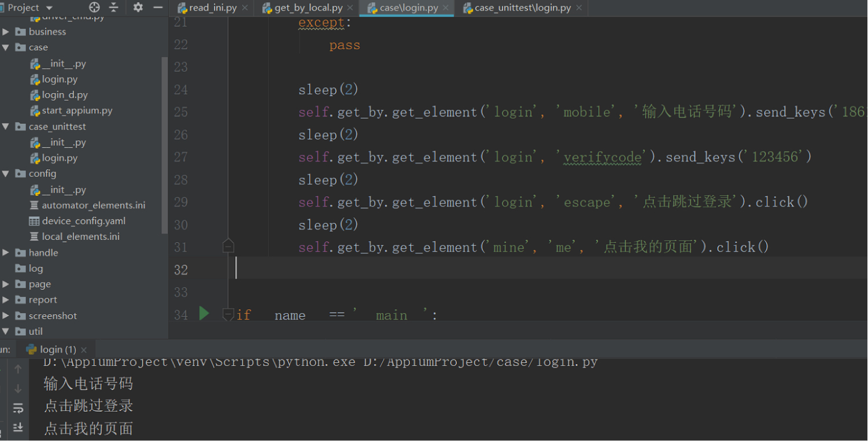The width and height of the screenshot is (868, 441).
Task: Select start_appium.py file
Action: [x=77, y=110]
